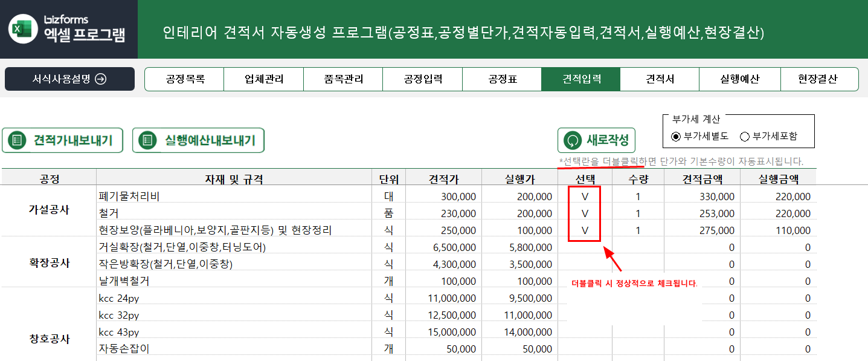Select the 부가세포함 radio button
Screen dimensions: 868x361
click(x=744, y=137)
